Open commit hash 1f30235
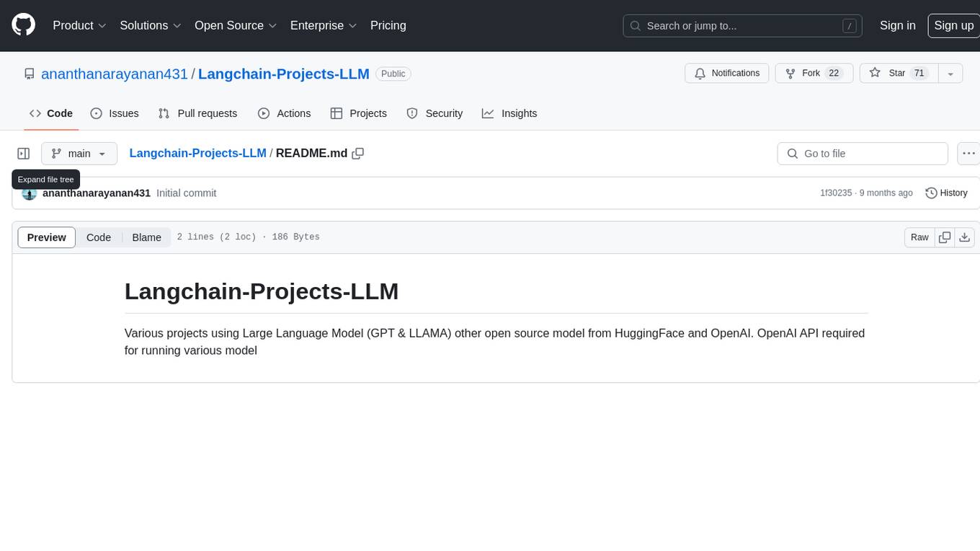 click(x=836, y=193)
